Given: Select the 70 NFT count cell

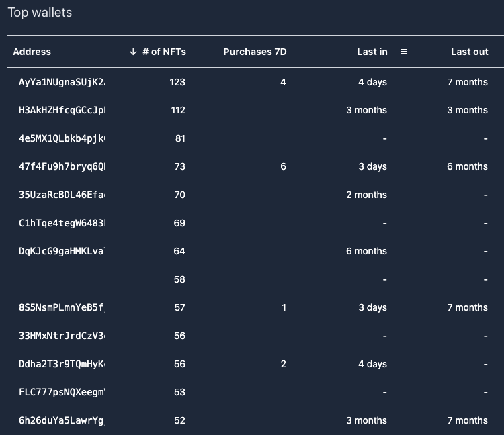Looking at the screenshot, I should coord(179,195).
